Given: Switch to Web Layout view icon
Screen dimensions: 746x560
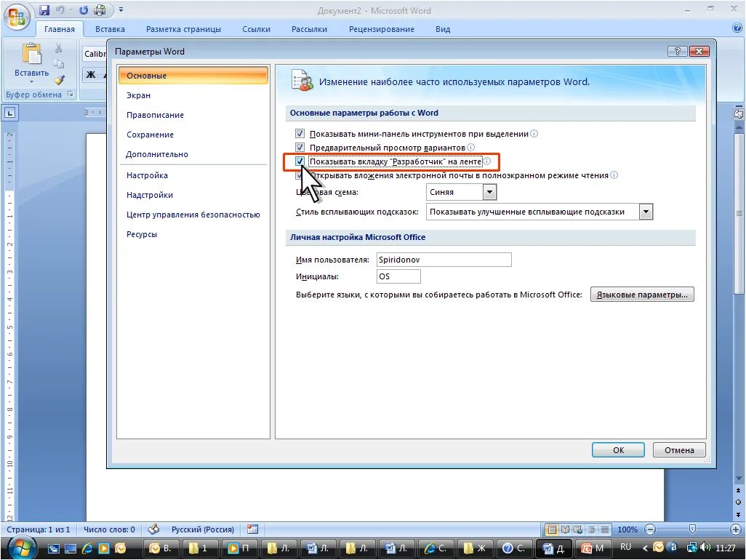Looking at the screenshot, I should tap(578, 529).
